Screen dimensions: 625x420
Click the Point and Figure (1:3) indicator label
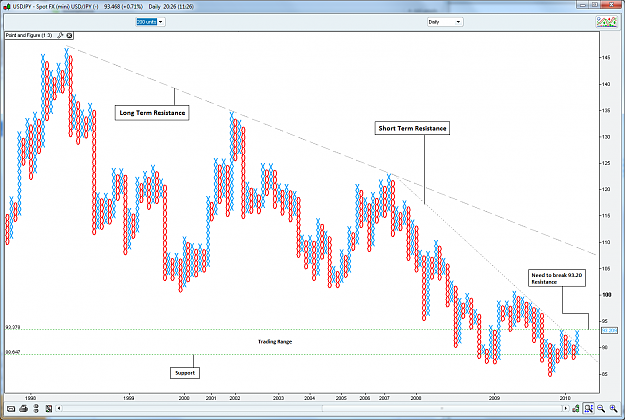[x=29, y=35]
